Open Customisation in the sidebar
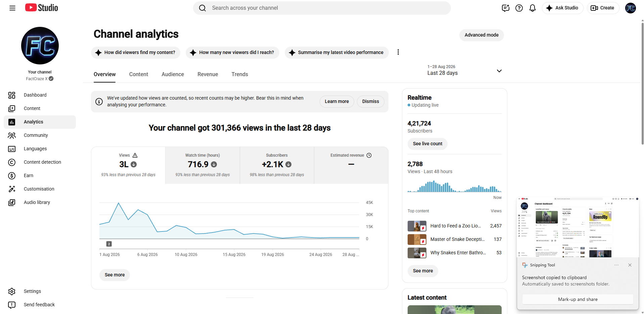The height and width of the screenshot is (314, 644). [x=40, y=189]
